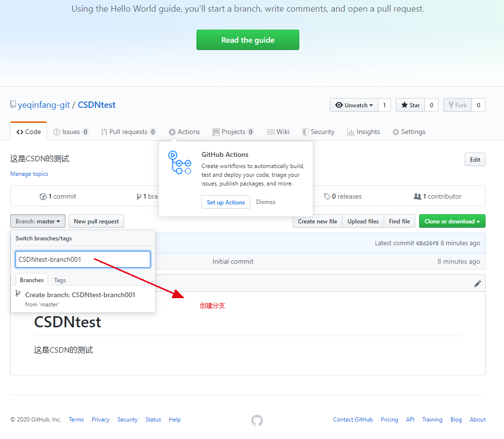Viewport: 504px width, 439px height.
Task: Open the Initial commit message link
Action: [233, 261]
